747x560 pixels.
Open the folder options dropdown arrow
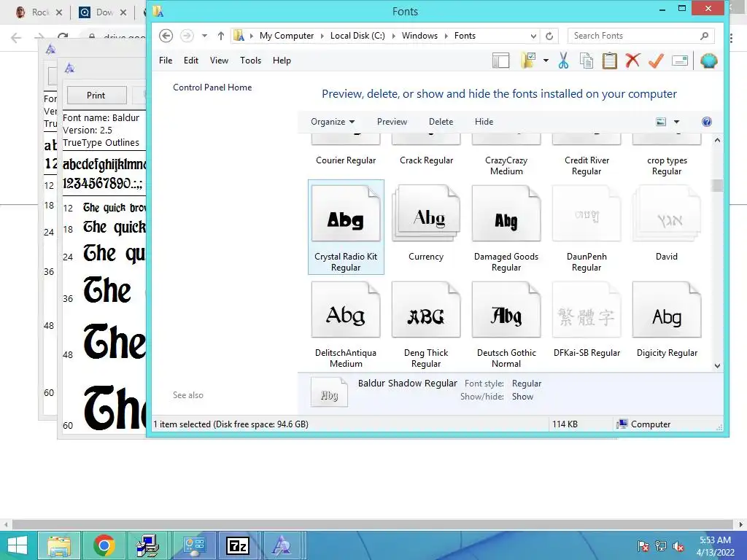546,61
